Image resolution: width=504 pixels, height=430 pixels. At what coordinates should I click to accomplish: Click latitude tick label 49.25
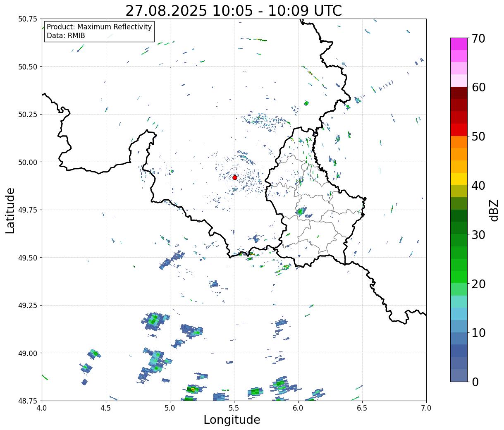28,306
